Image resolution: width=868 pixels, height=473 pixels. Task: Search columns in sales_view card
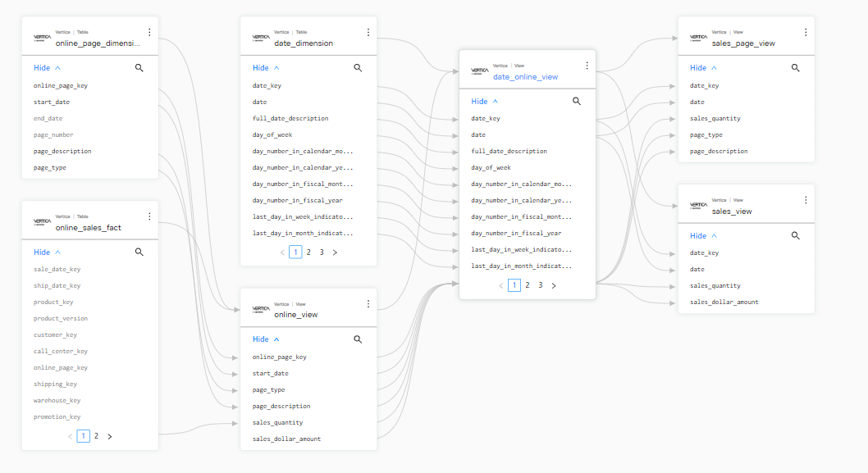point(795,235)
